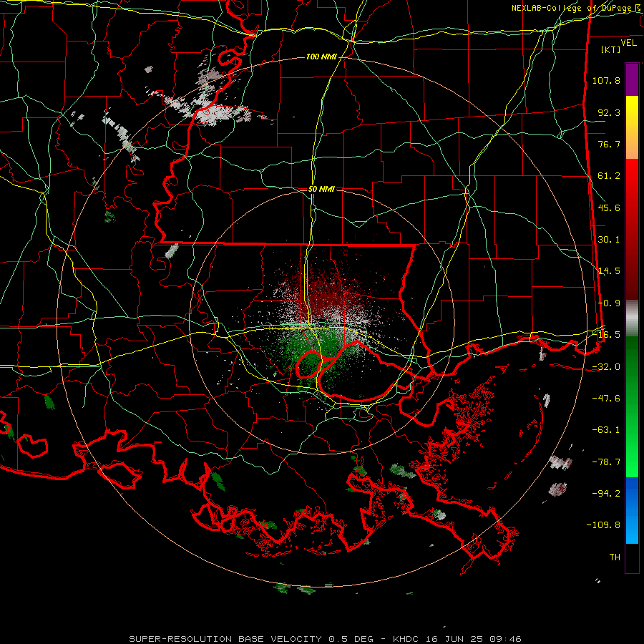Click the -109.8 velocity scale value
Image resolution: width=644 pixels, height=644 pixels.
pyautogui.click(x=603, y=525)
